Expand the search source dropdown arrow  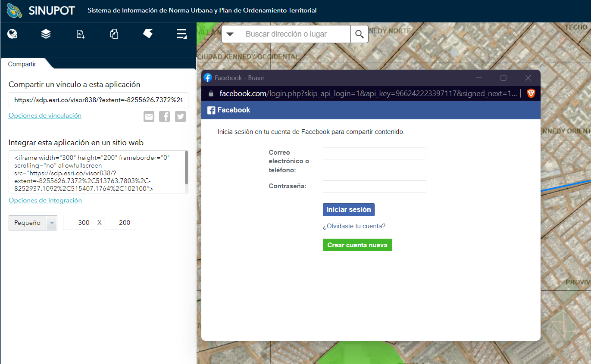230,34
